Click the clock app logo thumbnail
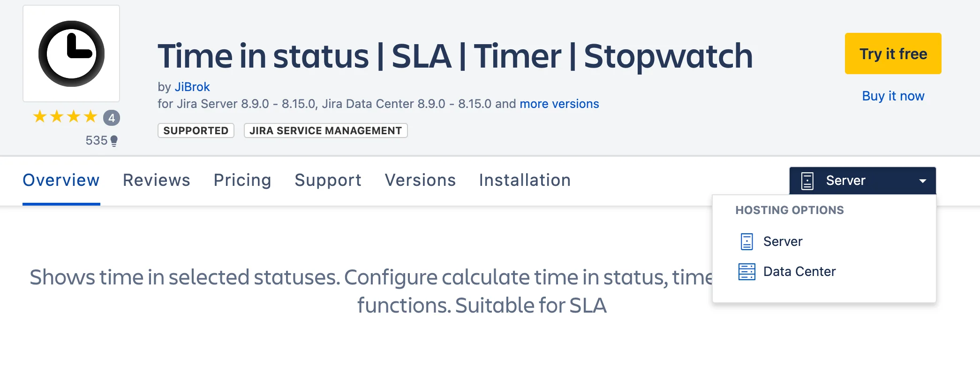Viewport: 980px width, 383px height. point(71,54)
